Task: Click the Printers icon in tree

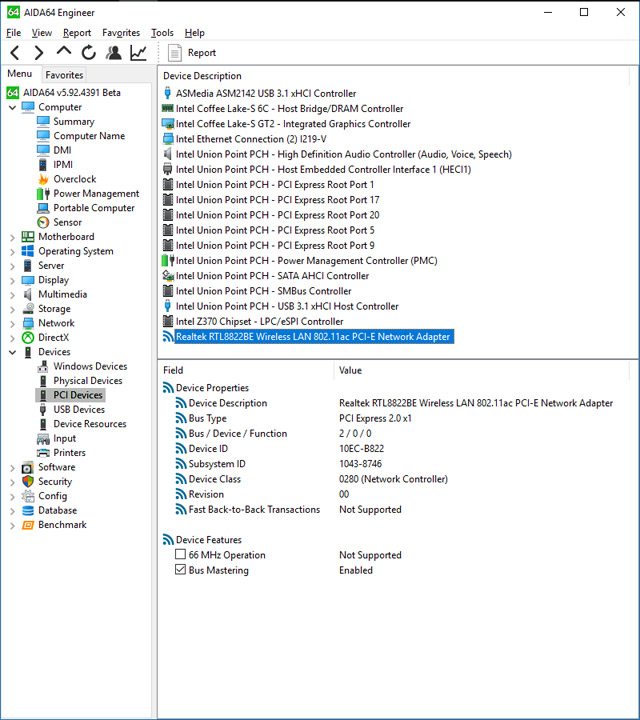Action: (x=43, y=453)
